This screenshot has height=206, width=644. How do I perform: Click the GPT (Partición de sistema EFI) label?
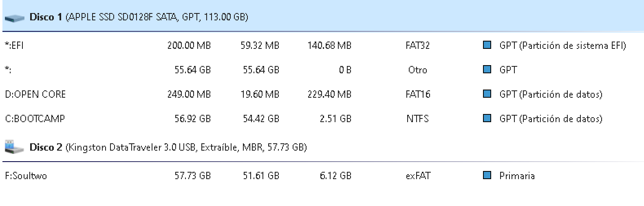(x=562, y=46)
